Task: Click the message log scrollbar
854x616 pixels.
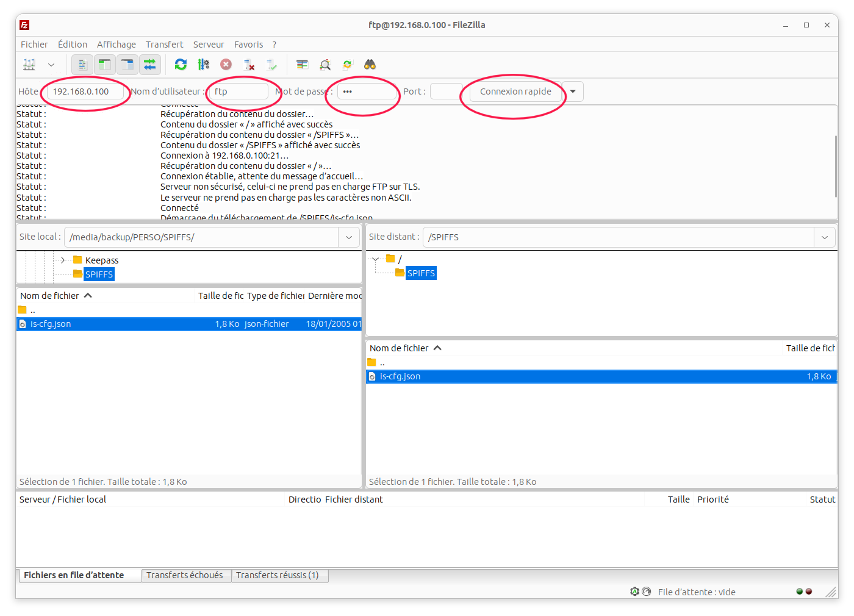Action: coord(835,166)
